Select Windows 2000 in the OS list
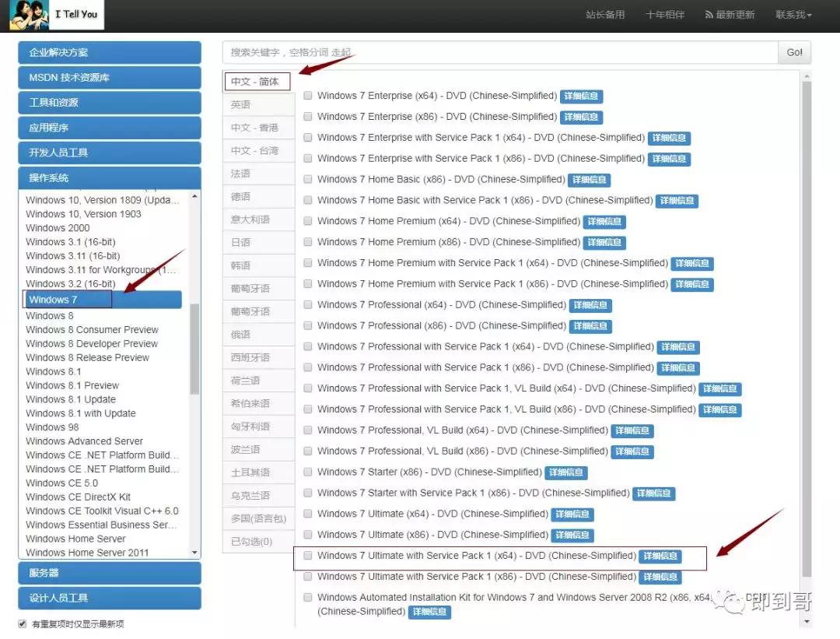The image size is (840, 639). pos(58,228)
